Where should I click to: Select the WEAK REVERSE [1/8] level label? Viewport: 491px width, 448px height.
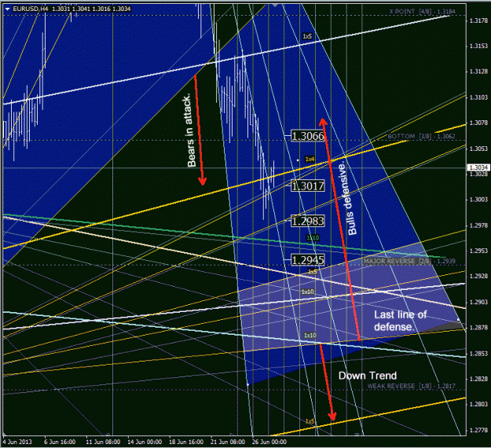pos(412,386)
